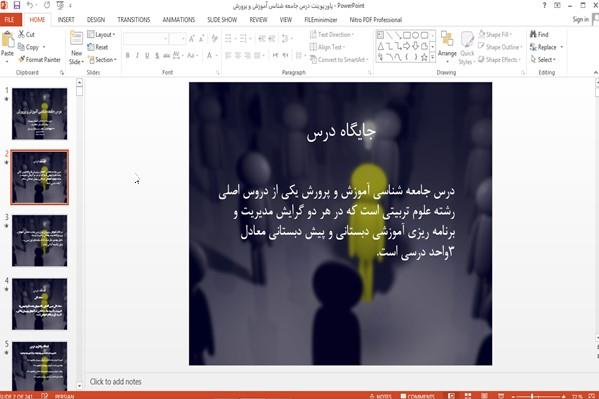
Task: Switch to the ANIMATIONS tab
Action: (178, 19)
